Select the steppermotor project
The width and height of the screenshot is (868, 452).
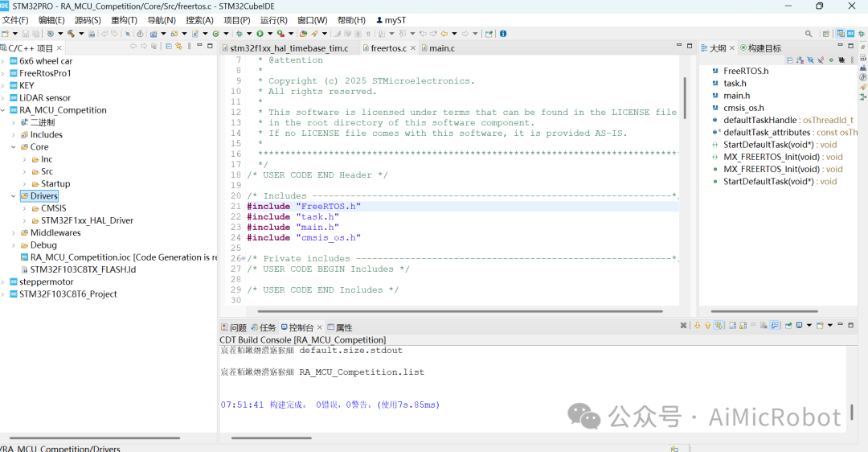(x=42, y=282)
